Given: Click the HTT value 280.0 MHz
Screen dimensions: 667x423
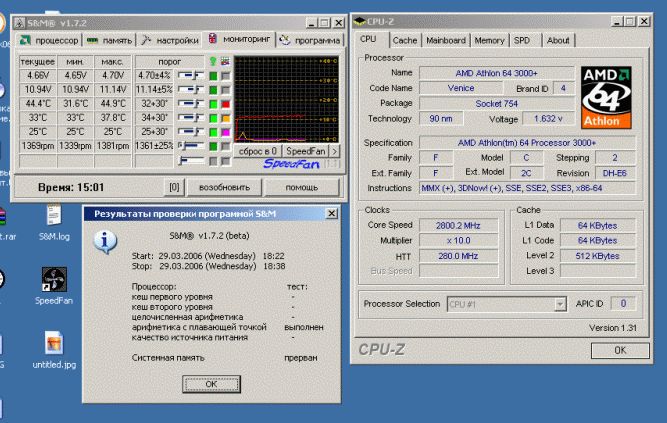Looking at the screenshot, I should (458, 256).
